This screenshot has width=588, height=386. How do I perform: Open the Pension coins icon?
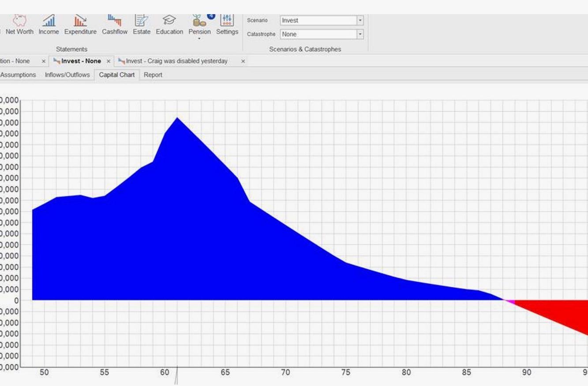click(x=199, y=21)
